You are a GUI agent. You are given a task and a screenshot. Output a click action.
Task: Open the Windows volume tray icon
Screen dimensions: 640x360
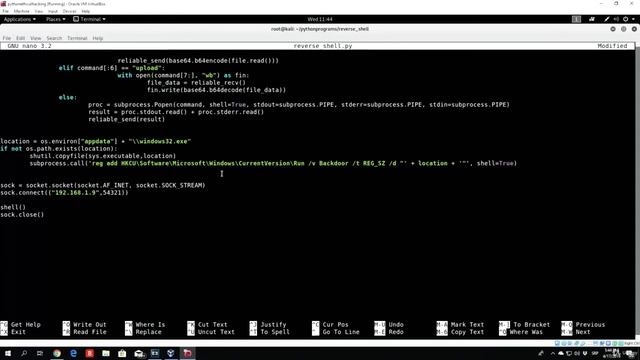577,353
